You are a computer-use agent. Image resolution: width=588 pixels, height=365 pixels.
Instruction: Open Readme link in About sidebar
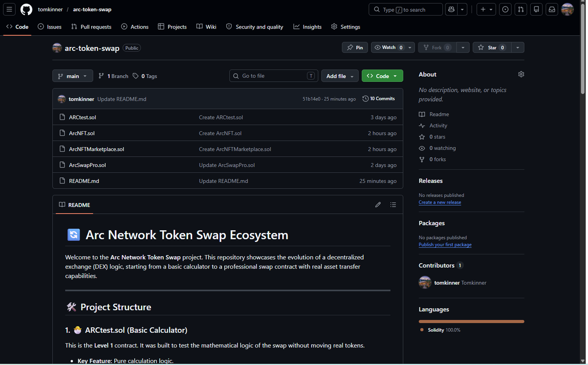coord(434,114)
